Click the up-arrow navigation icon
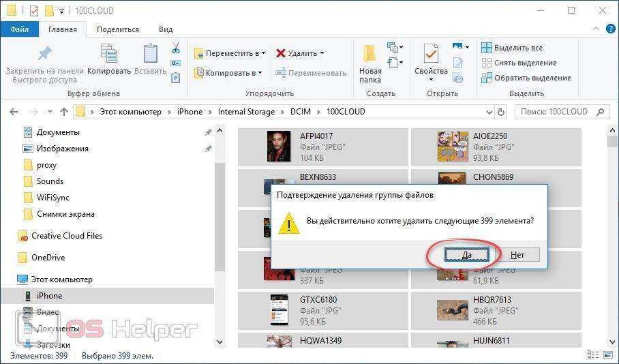The width and height of the screenshot is (619, 364). click(x=64, y=112)
